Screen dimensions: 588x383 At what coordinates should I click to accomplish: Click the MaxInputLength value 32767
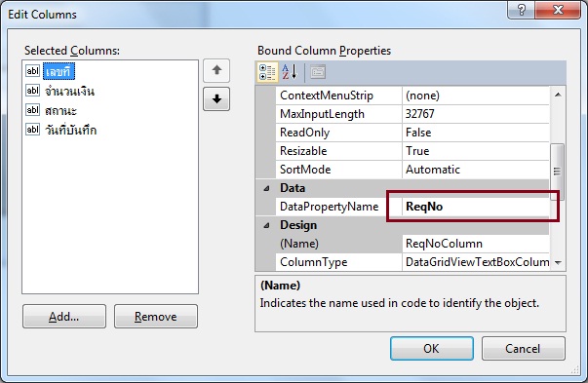click(476, 114)
